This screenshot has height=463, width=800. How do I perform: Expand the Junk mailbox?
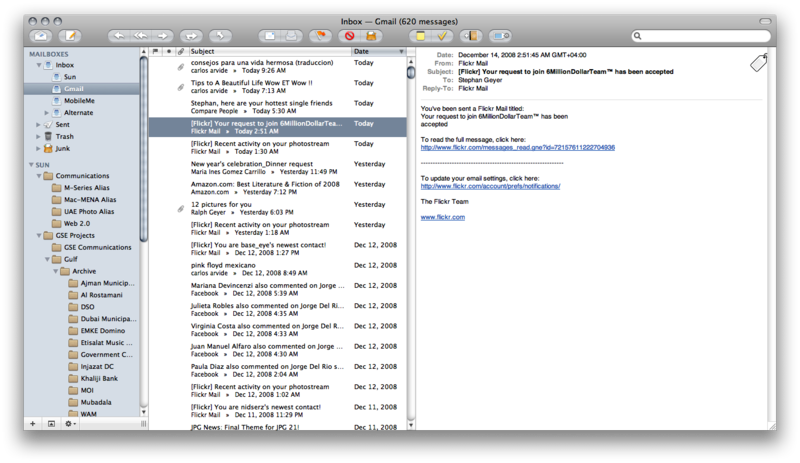pos(38,149)
